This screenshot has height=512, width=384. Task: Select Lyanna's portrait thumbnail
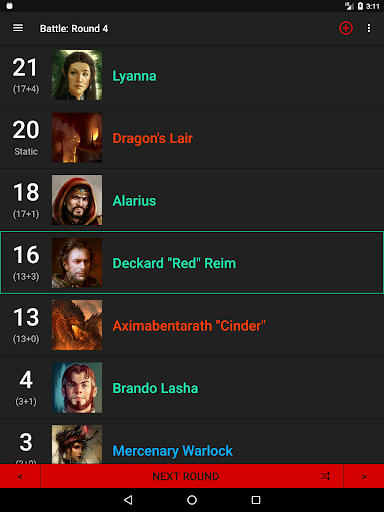77,75
